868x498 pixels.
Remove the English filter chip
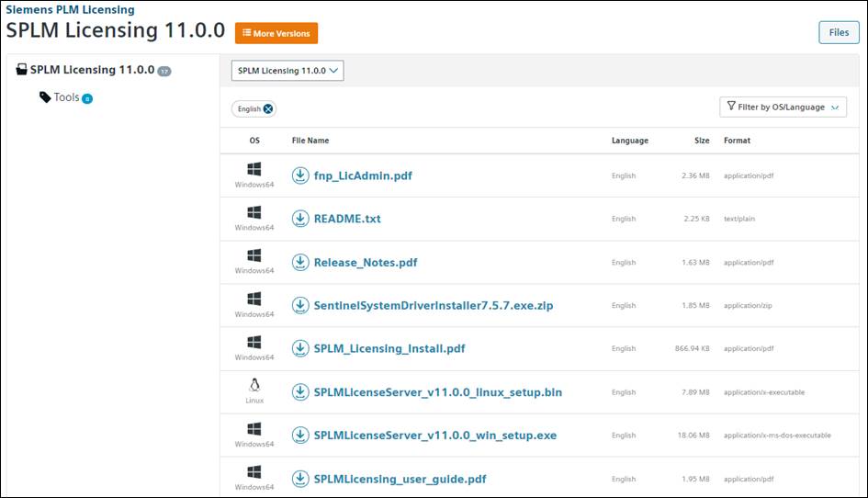coord(268,108)
